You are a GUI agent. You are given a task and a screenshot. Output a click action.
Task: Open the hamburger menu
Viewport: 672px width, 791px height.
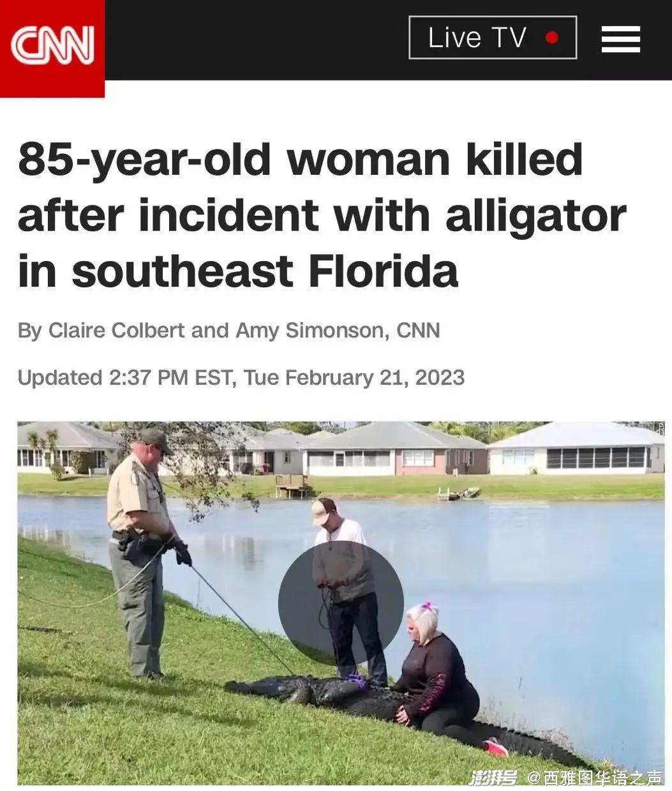pos(620,39)
